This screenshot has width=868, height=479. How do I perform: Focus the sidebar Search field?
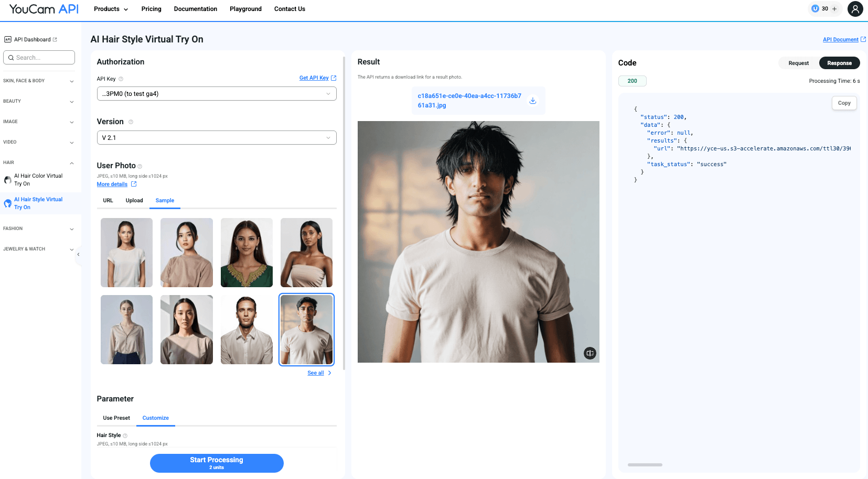(39, 58)
